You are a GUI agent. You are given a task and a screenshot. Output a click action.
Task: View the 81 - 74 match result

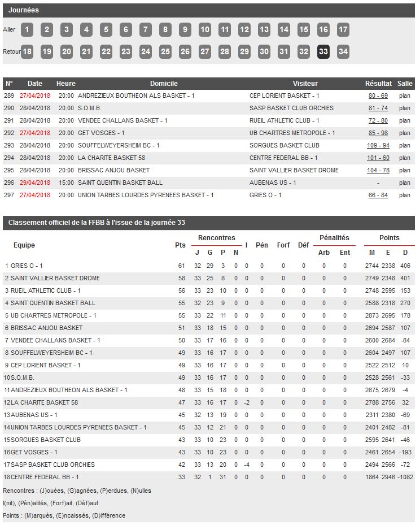click(378, 109)
